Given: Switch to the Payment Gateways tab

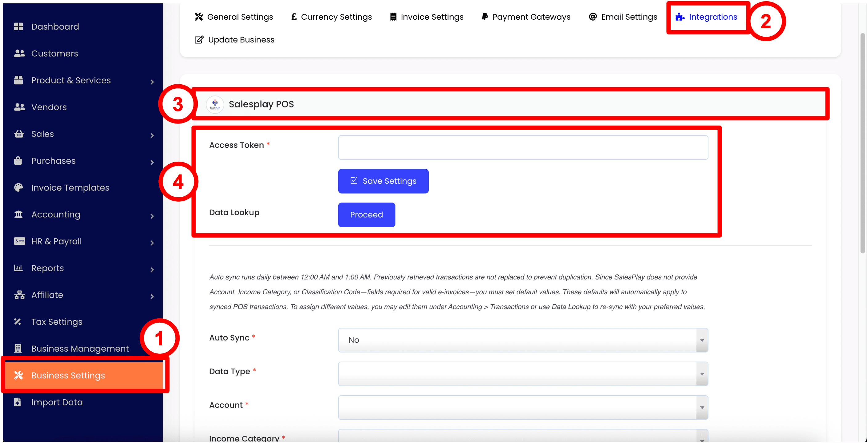Looking at the screenshot, I should coord(526,17).
